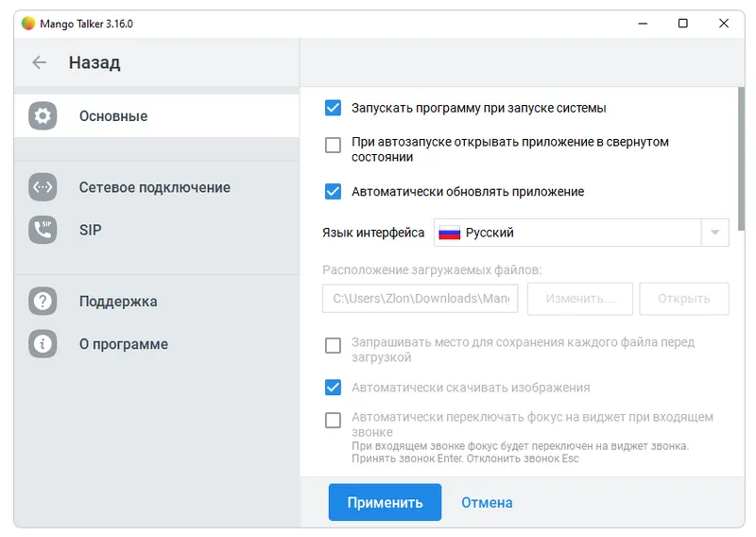Click the Mango Talker logo in title bar

coord(27,24)
